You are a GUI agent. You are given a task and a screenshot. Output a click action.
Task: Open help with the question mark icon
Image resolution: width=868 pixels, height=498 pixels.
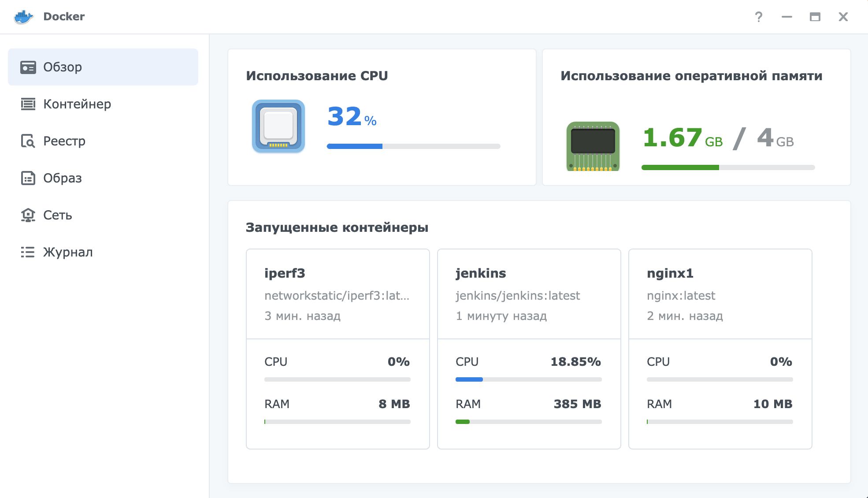tap(758, 17)
